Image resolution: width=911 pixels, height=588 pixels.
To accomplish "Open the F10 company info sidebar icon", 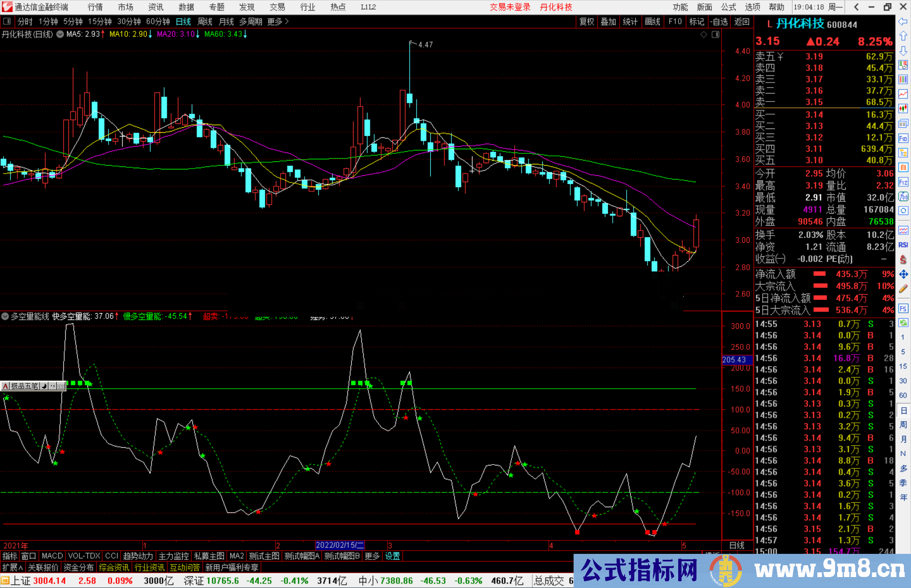I will (903, 139).
